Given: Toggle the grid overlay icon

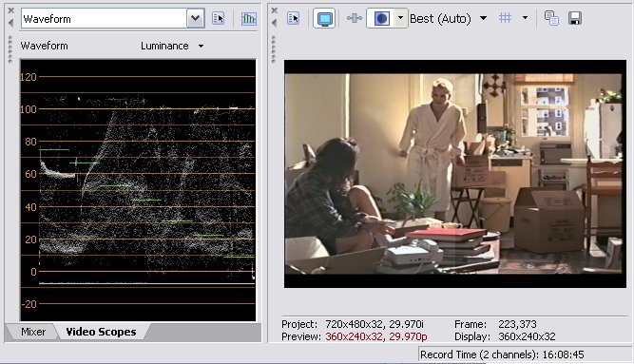Looking at the screenshot, I should click(505, 18).
